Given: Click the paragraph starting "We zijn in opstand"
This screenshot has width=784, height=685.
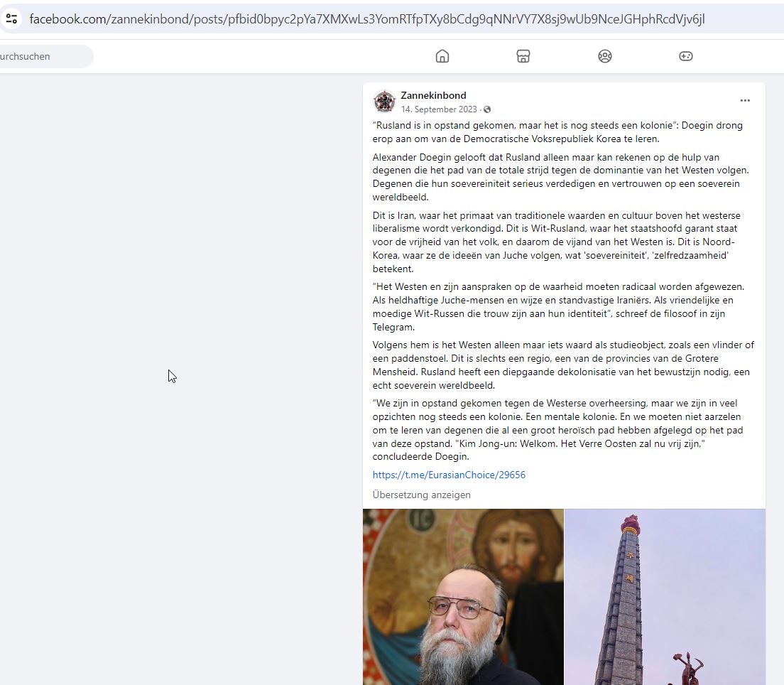Looking at the screenshot, I should click(557, 430).
